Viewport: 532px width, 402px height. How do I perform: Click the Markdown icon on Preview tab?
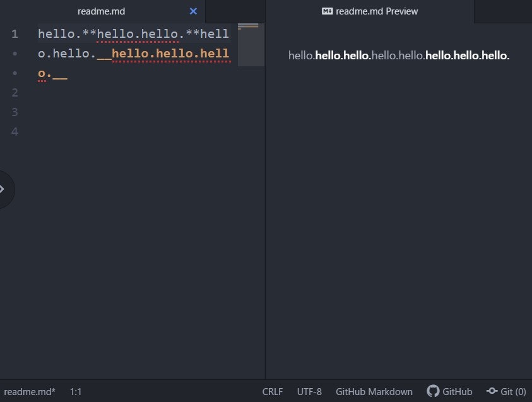point(327,11)
